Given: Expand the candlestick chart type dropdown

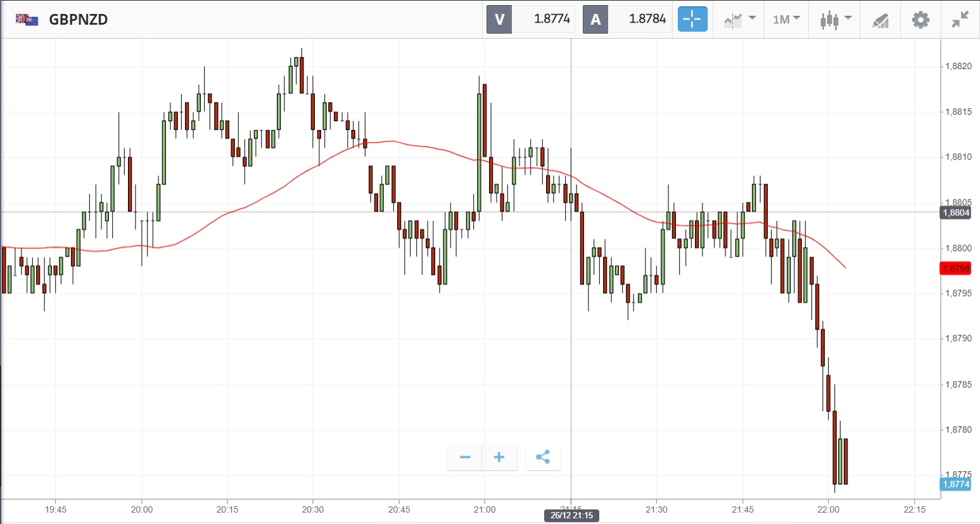Looking at the screenshot, I should [x=835, y=20].
